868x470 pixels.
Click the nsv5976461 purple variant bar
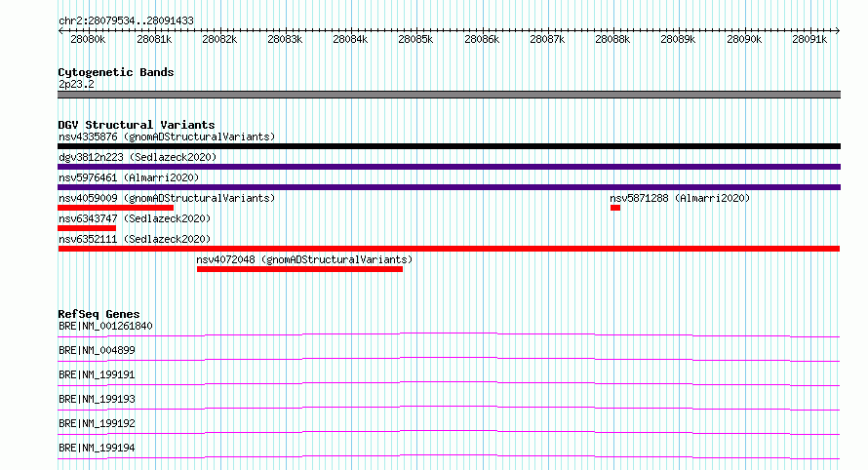(449, 187)
